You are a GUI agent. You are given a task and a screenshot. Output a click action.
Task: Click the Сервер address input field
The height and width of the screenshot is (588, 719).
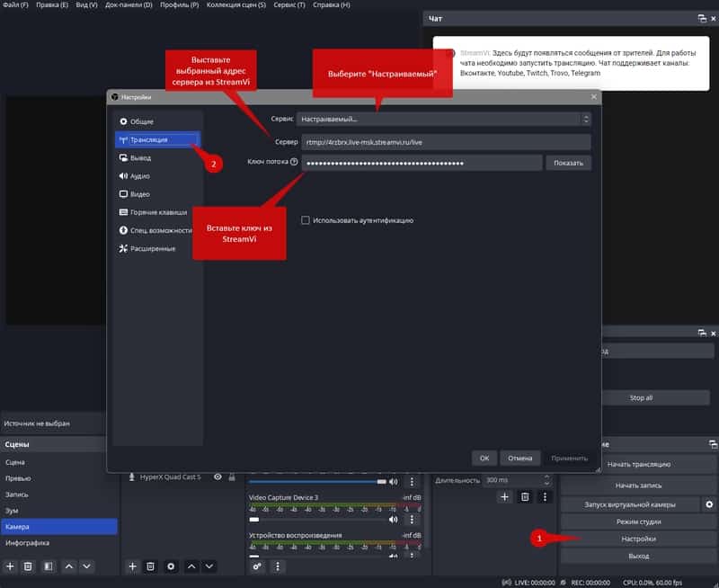coord(446,142)
